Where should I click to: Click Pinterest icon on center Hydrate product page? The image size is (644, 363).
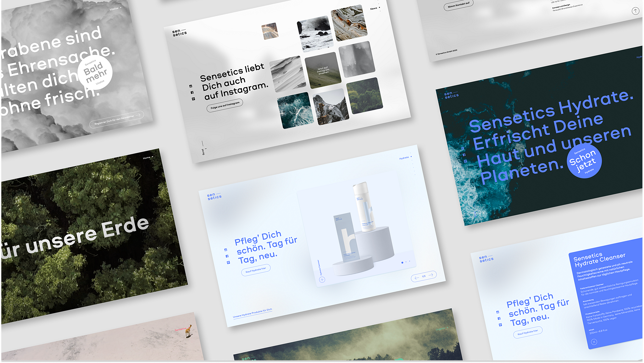click(228, 262)
